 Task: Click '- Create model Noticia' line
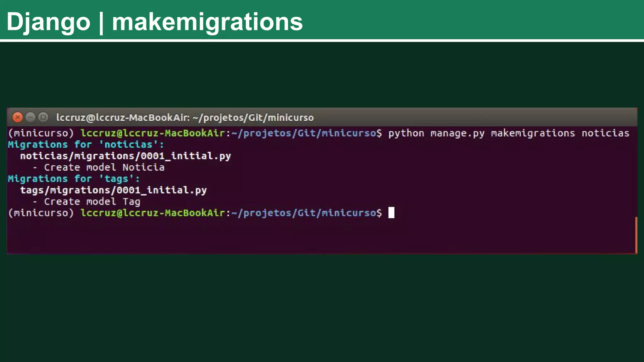tap(98, 167)
